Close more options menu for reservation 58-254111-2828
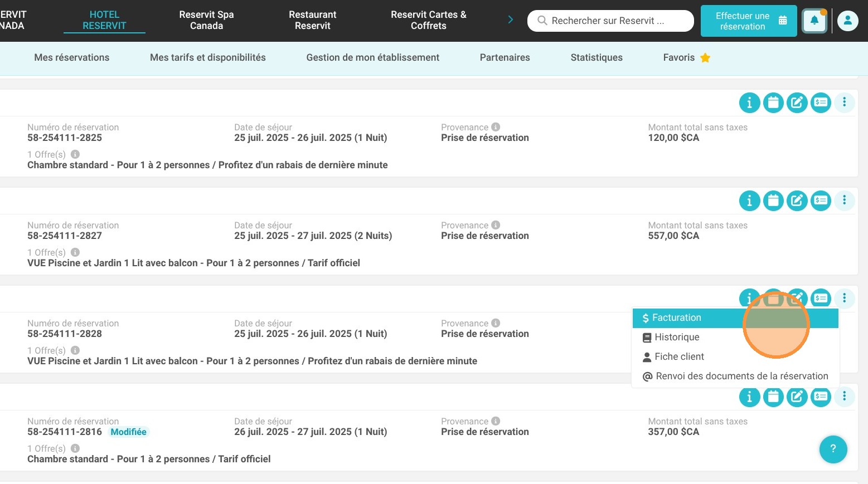 pos(845,298)
